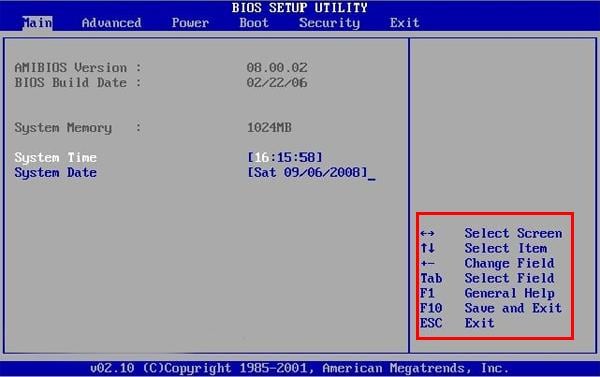Click the version value 08.00.02
The image size is (600, 377).
pos(277,68)
